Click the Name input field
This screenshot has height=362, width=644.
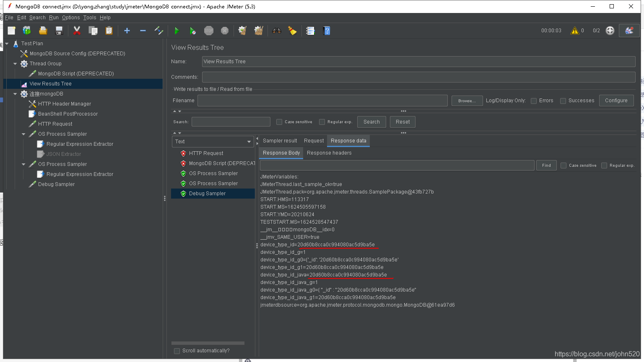click(x=418, y=62)
